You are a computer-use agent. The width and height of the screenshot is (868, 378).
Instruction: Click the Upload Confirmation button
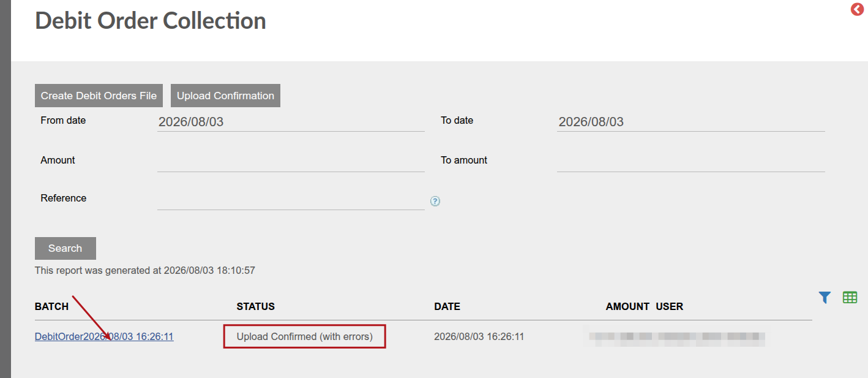[x=225, y=96]
